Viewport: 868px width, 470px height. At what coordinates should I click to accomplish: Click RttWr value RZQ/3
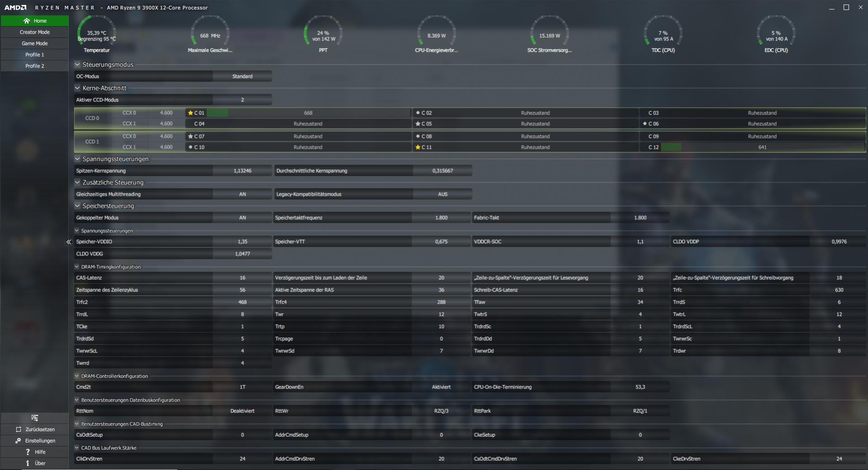[x=441, y=411]
